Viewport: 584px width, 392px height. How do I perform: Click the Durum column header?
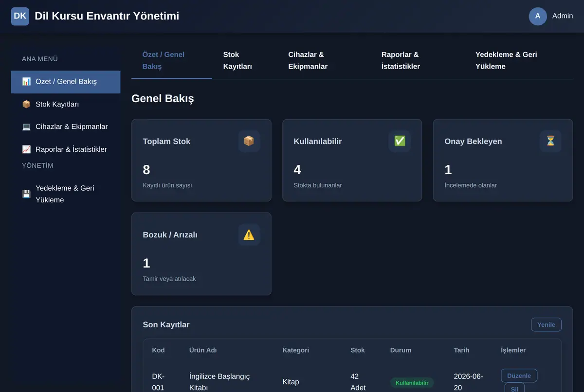[401, 350]
